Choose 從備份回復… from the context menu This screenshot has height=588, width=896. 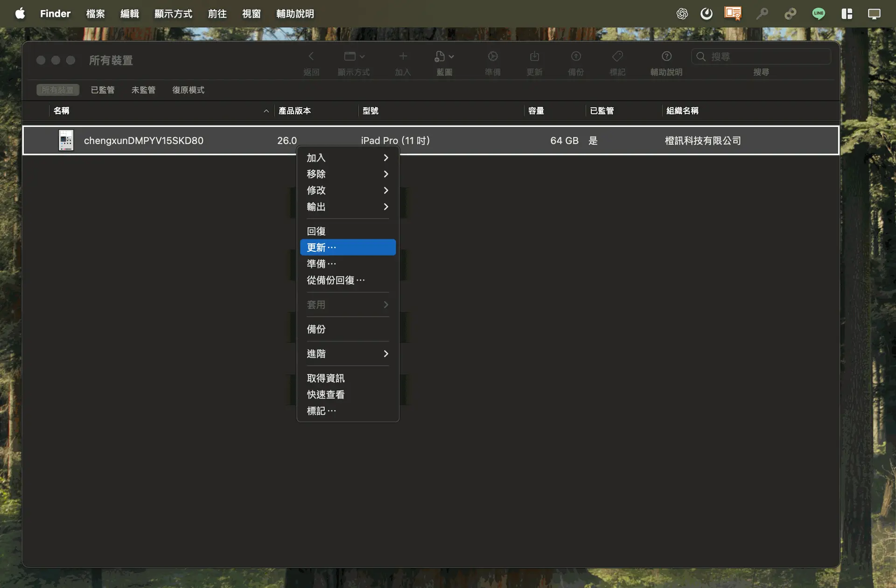(336, 280)
